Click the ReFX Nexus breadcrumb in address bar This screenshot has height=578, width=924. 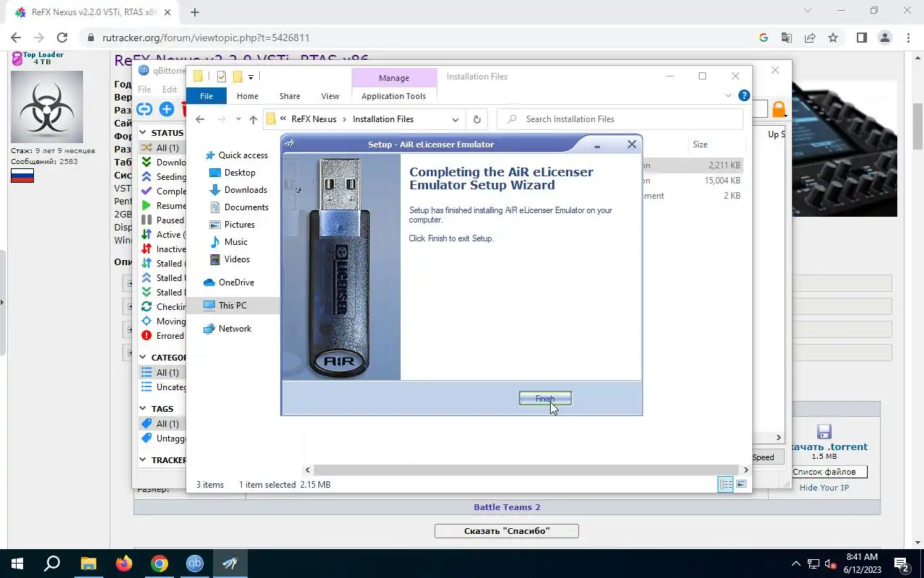click(x=314, y=119)
